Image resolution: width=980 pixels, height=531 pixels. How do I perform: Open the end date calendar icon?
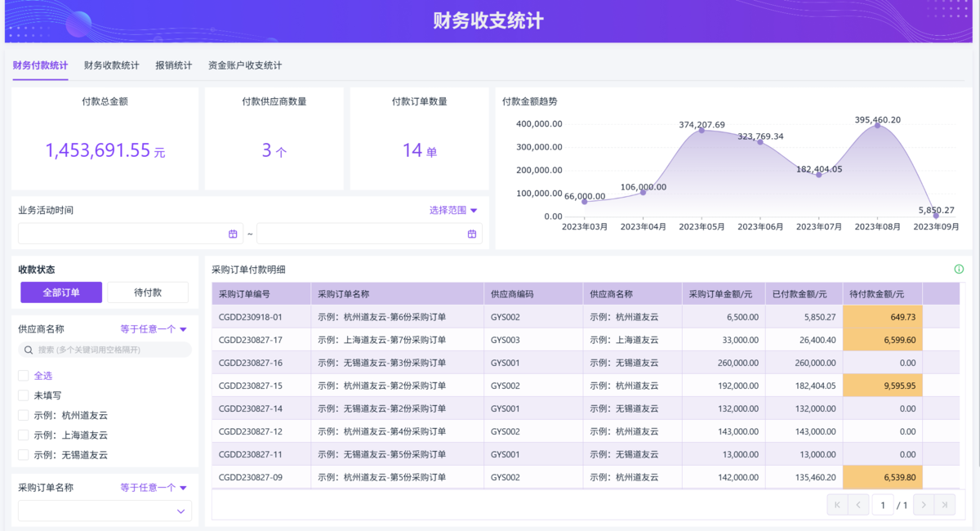(472, 234)
